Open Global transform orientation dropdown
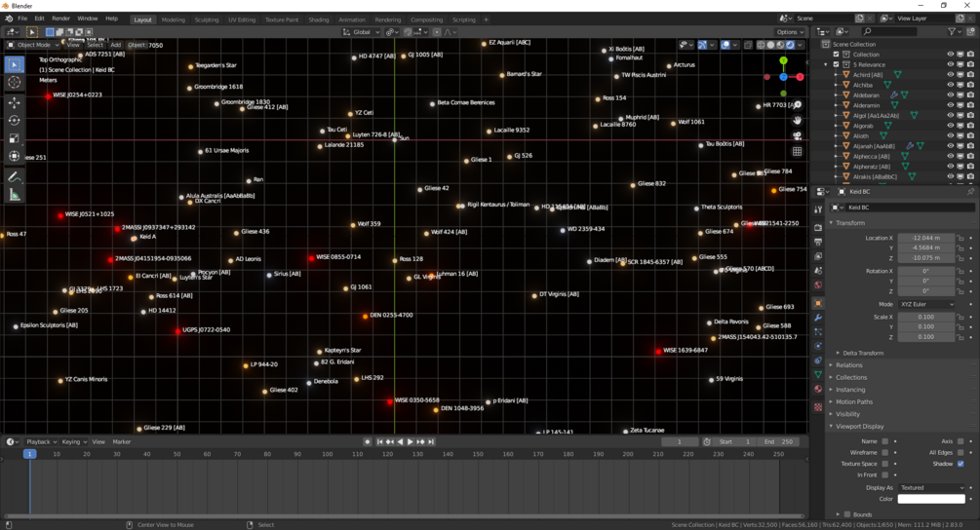The height and width of the screenshot is (530, 980). coord(361,32)
